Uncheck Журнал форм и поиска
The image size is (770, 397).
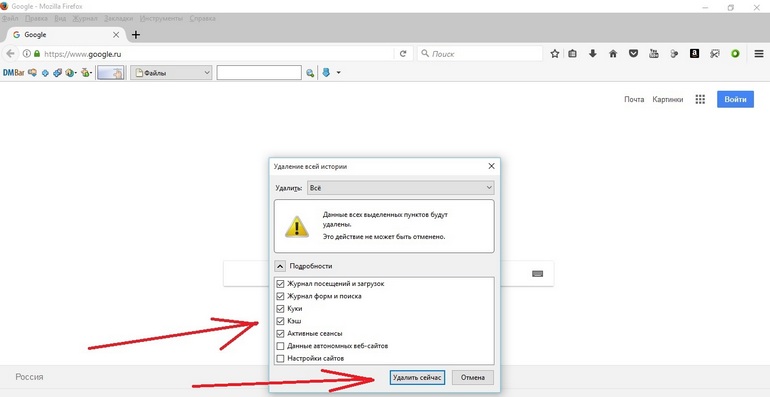click(x=280, y=296)
